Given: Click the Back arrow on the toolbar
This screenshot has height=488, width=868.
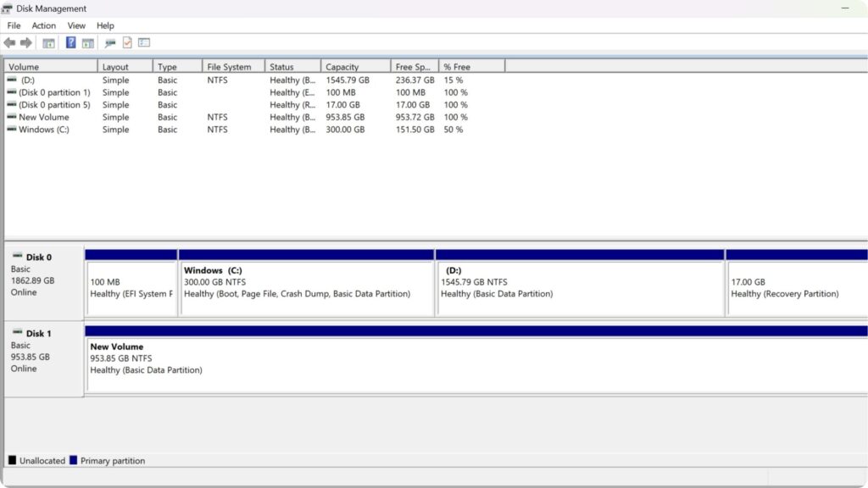Looking at the screenshot, I should (9, 42).
